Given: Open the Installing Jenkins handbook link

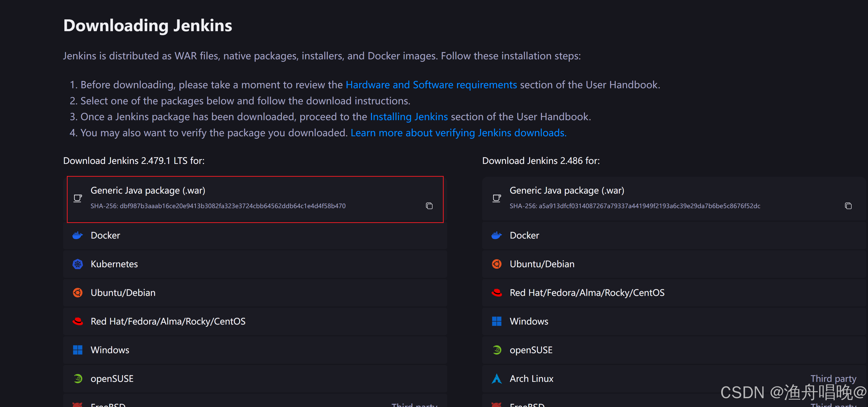Looking at the screenshot, I should [409, 117].
